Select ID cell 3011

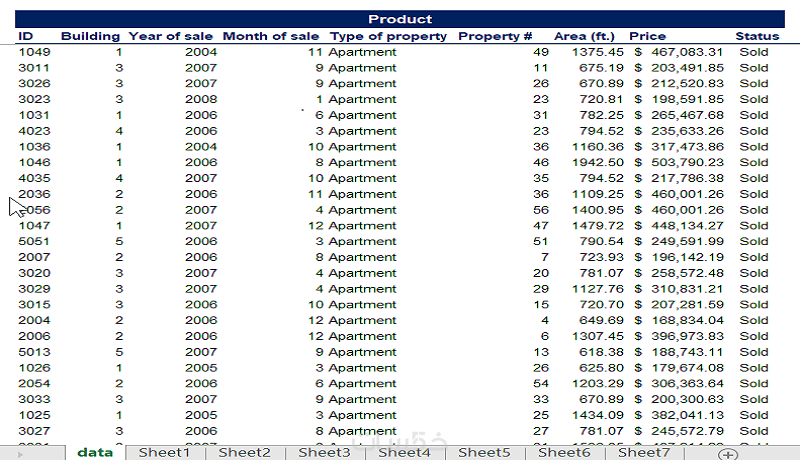coord(34,68)
